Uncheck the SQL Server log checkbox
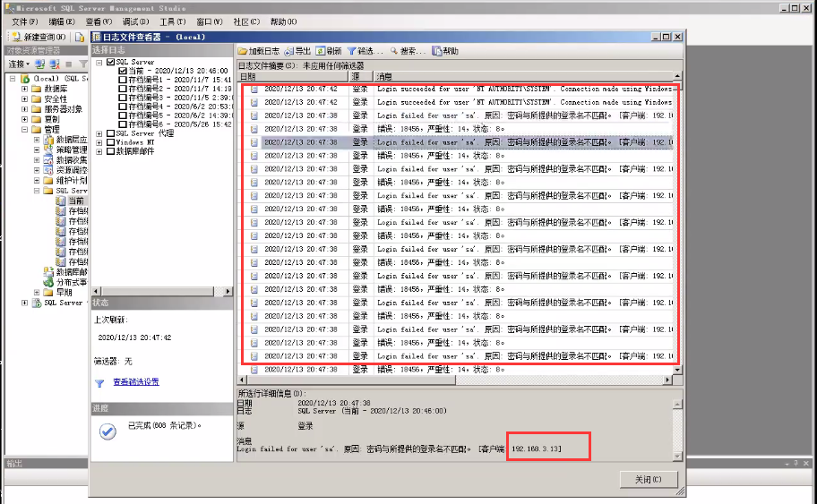The height and width of the screenshot is (504, 817). 111,63
